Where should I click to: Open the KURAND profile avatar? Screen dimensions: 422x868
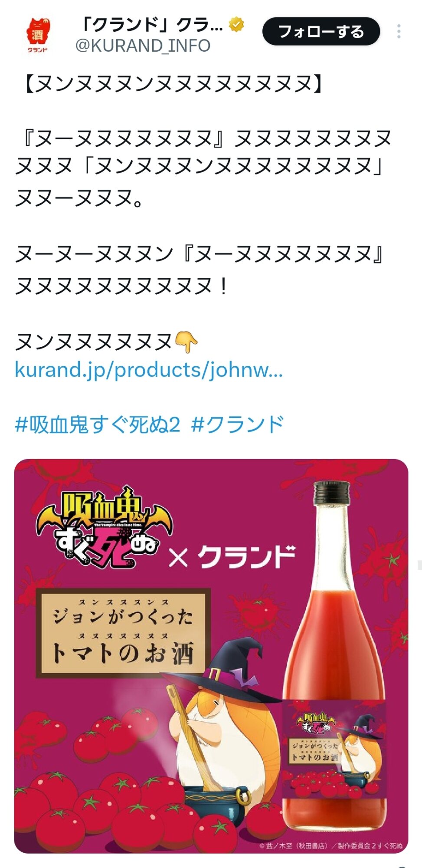(x=38, y=36)
